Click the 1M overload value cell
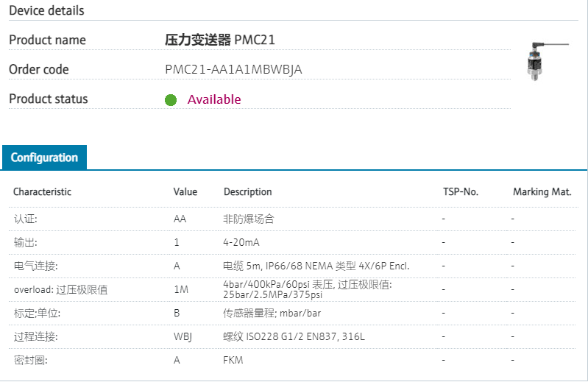The image size is (588, 382). pos(181,289)
